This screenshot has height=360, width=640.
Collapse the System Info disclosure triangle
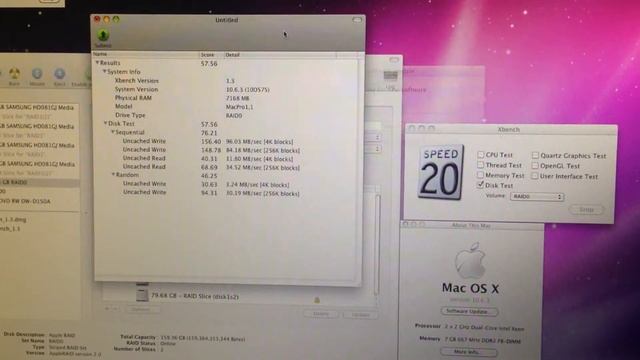point(104,71)
